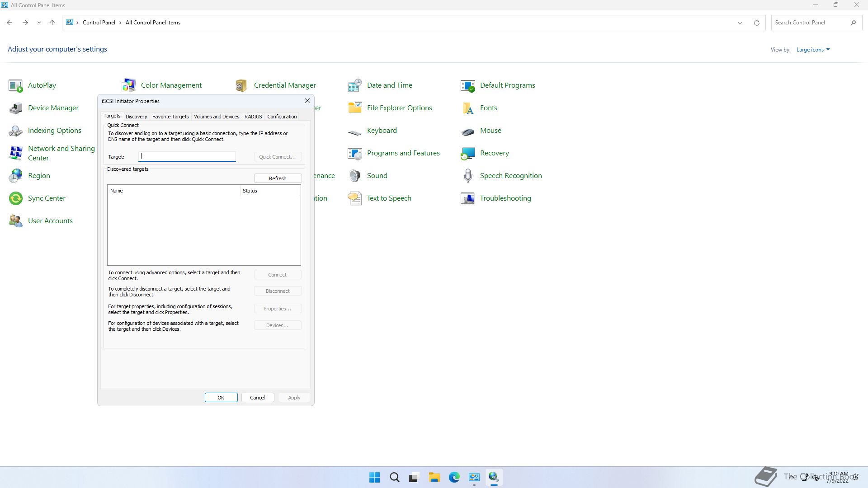Click the Target input field

[x=187, y=156]
